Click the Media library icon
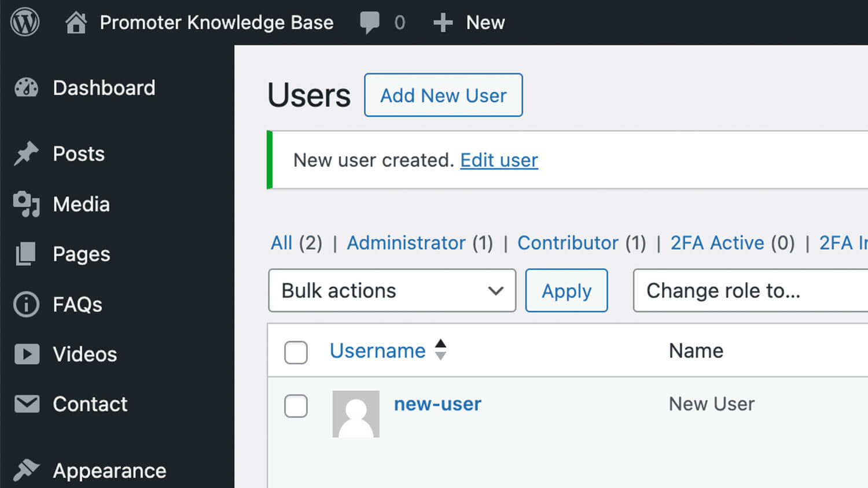This screenshot has height=488, width=868. 26,204
